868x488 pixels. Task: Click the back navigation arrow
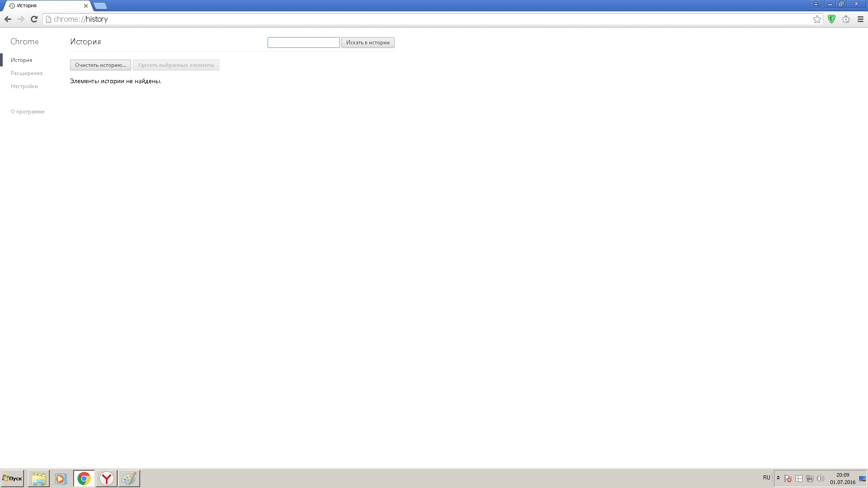[8, 19]
